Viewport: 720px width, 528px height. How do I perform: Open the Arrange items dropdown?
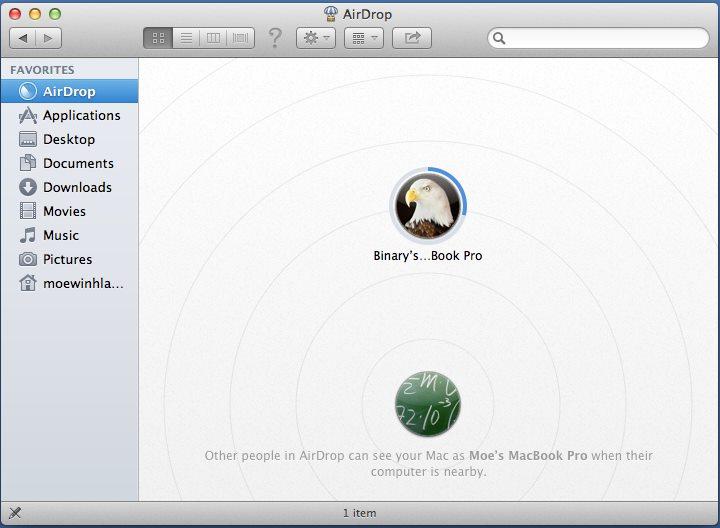364,38
